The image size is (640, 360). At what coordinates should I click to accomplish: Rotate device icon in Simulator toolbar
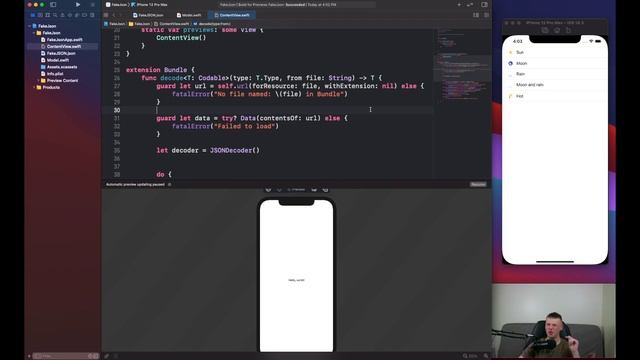pos(568,30)
